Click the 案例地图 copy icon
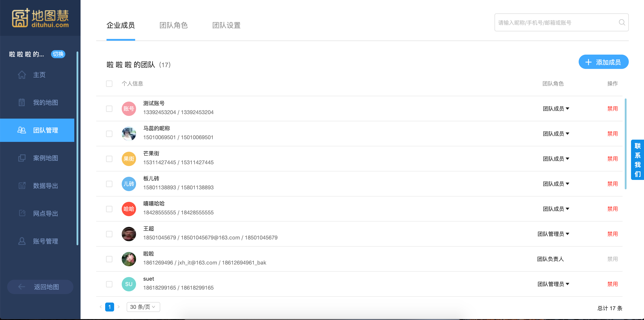The image size is (644, 320). click(x=22, y=158)
